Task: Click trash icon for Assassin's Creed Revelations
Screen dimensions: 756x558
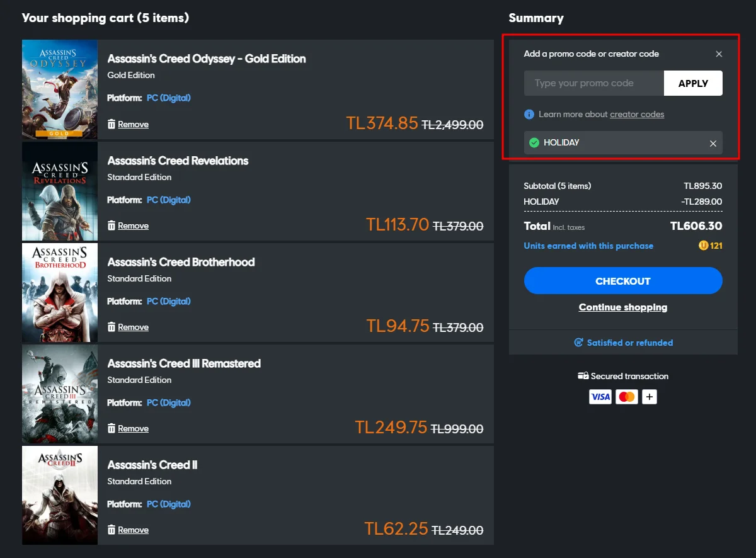Action: point(112,225)
